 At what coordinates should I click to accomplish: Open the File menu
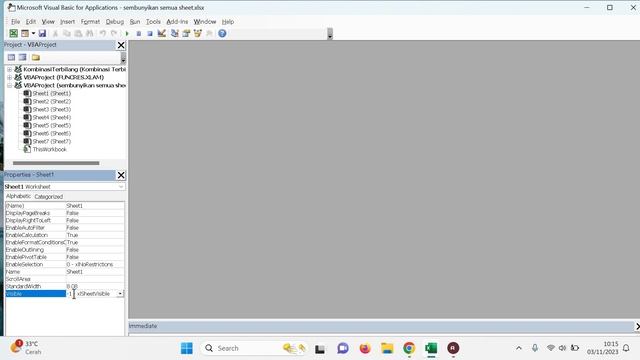click(16, 22)
